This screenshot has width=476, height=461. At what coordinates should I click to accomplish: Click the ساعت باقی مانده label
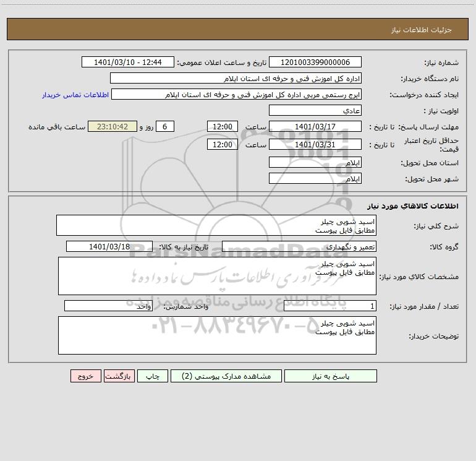[57, 127]
